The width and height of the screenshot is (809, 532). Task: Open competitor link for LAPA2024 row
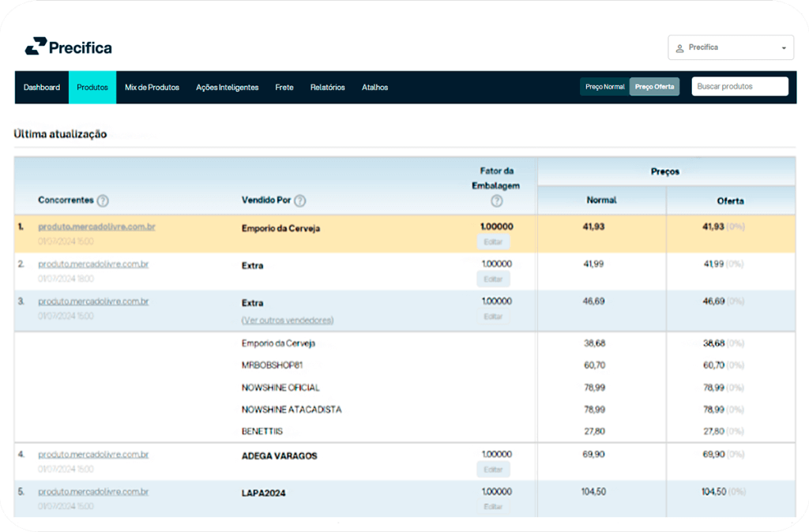click(93, 491)
